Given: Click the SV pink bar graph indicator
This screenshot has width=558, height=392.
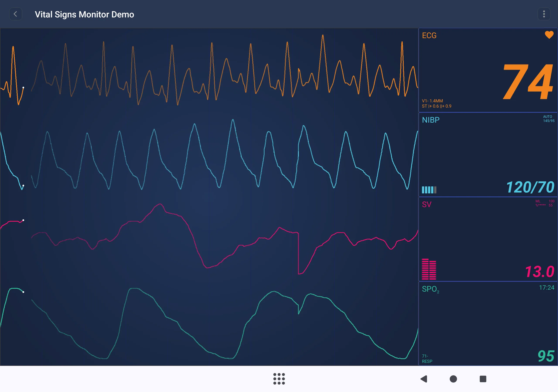Looking at the screenshot, I should point(429,269).
